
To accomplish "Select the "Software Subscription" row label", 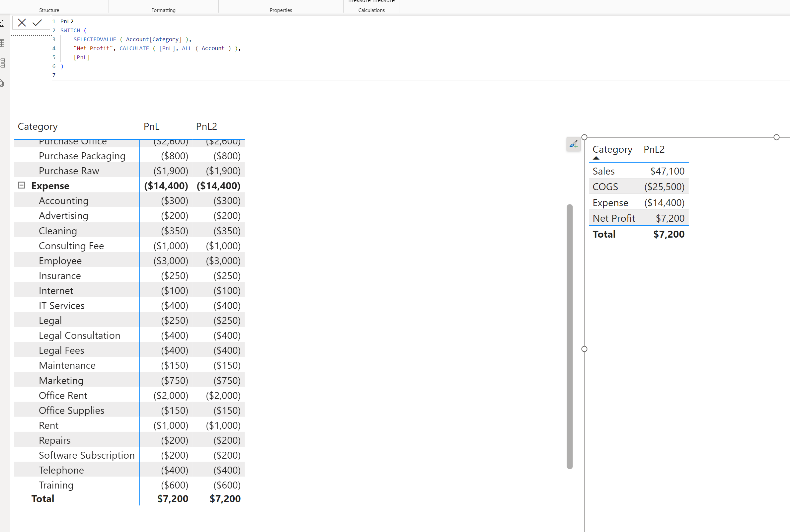I will tap(87, 455).
